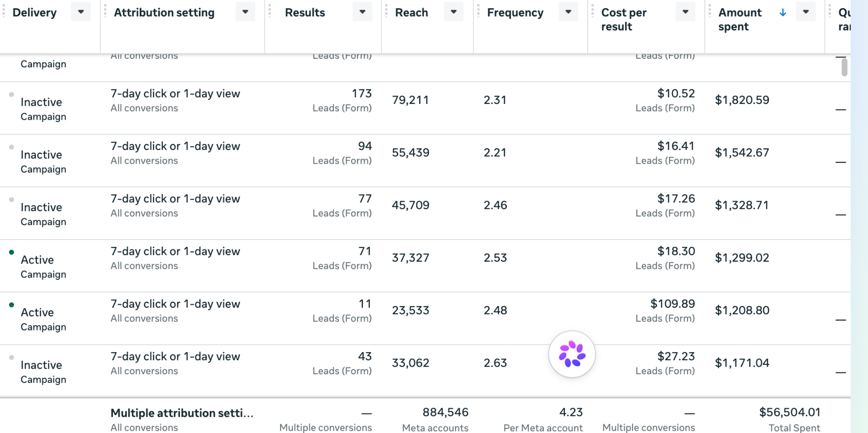This screenshot has height=433, width=868.
Task: Open the Reach column dropdown menu
Action: coord(453,12)
